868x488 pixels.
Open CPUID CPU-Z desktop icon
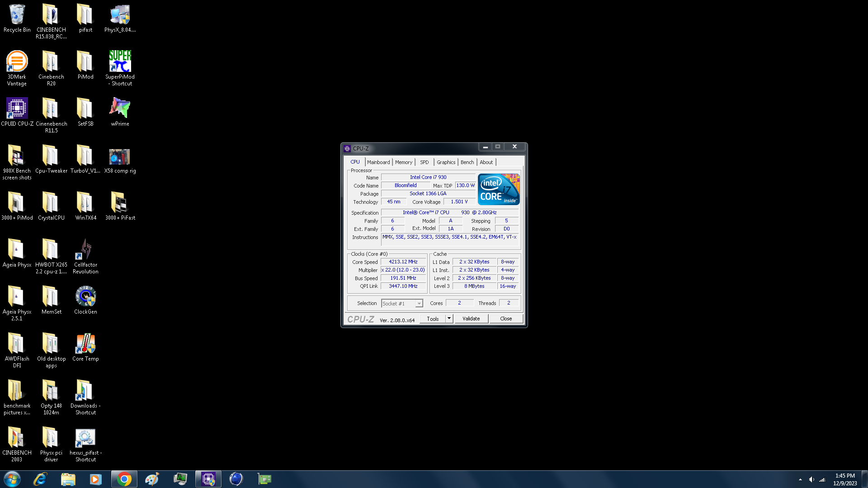[x=16, y=109]
